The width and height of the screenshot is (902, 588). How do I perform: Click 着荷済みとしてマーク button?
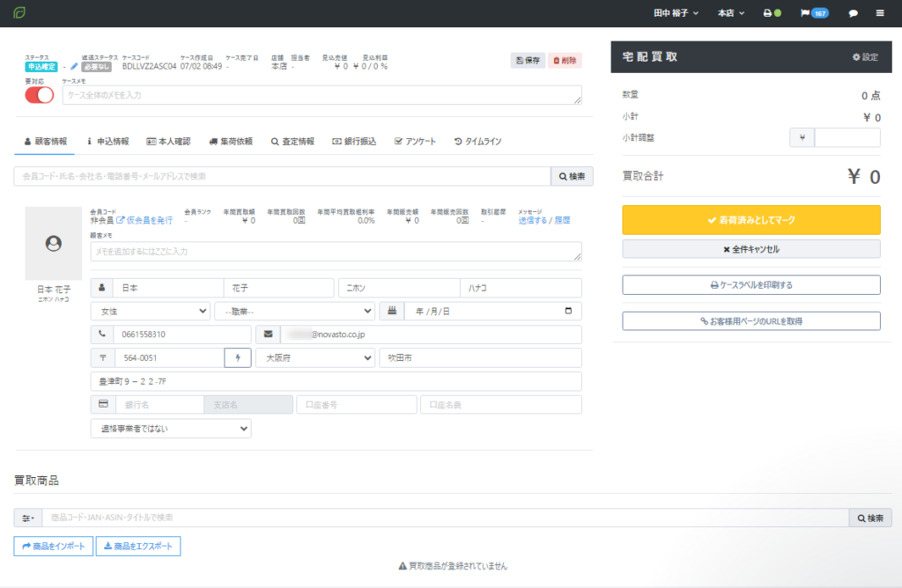click(751, 219)
